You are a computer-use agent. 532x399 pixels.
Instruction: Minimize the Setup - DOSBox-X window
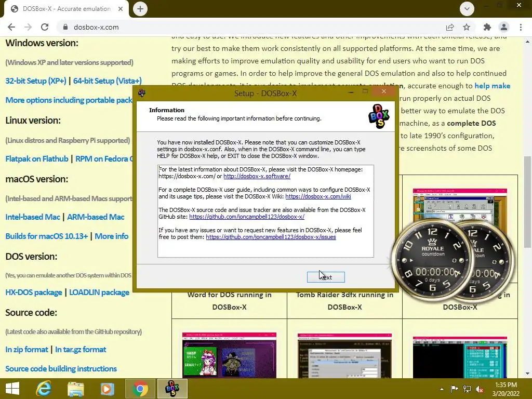(x=351, y=92)
